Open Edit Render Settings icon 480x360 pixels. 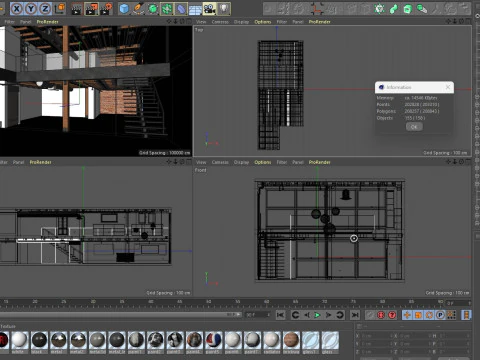pos(106,9)
